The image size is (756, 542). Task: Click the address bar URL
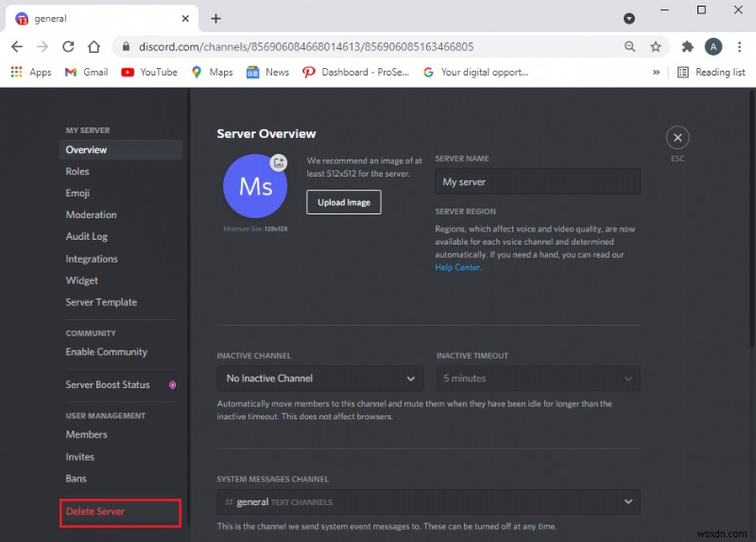point(306,46)
